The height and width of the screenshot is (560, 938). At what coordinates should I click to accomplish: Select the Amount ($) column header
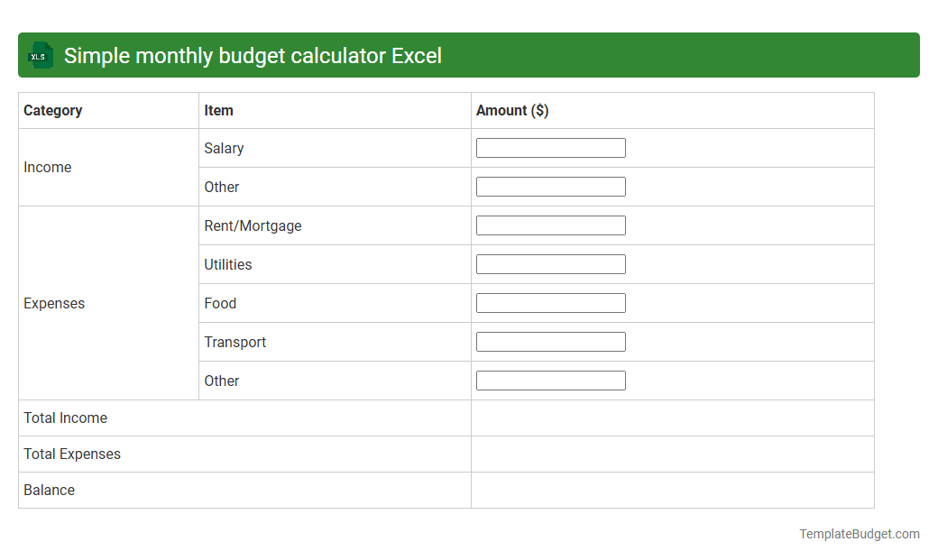coord(512,110)
